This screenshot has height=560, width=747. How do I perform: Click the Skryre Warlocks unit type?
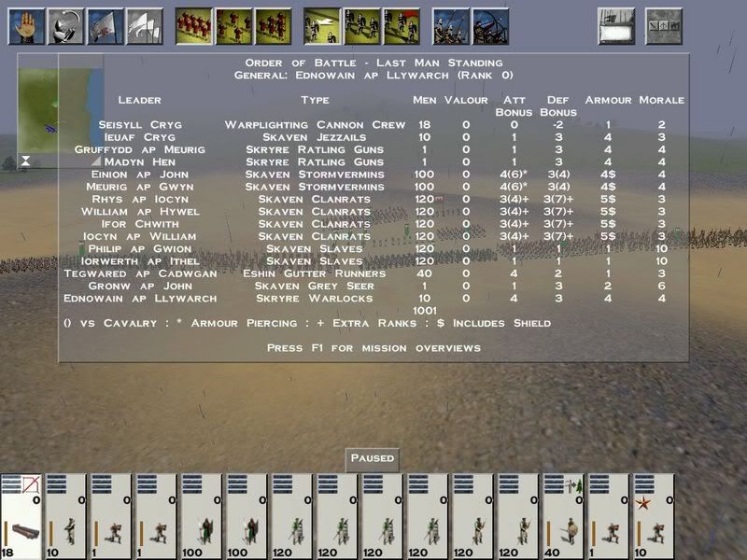click(315, 298)
